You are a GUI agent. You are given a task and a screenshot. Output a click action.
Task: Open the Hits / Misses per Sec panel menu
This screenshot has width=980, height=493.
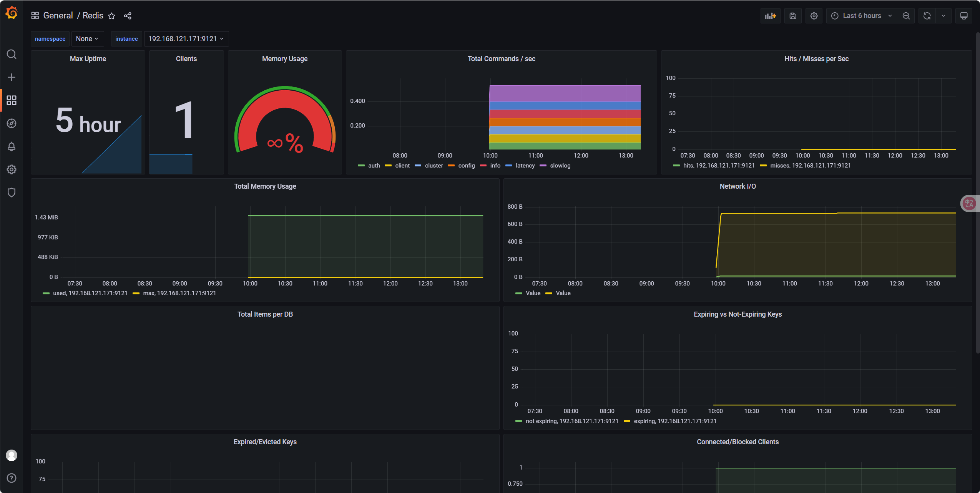tap(817, 59)
